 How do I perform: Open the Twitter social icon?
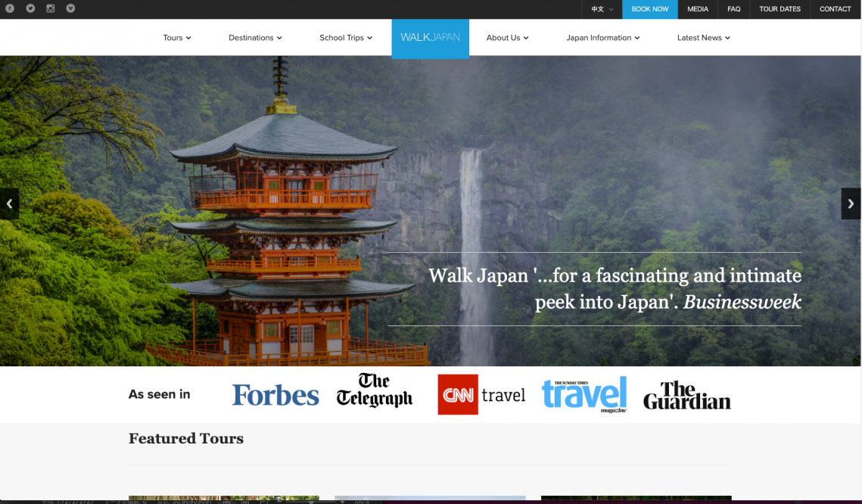click(x=30, y=9)
